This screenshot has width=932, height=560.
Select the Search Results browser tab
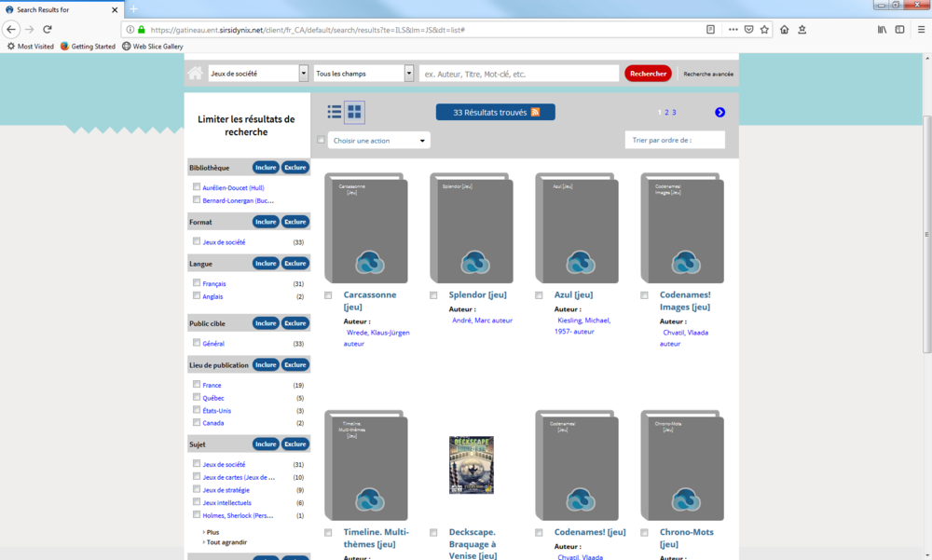[62, 9]
